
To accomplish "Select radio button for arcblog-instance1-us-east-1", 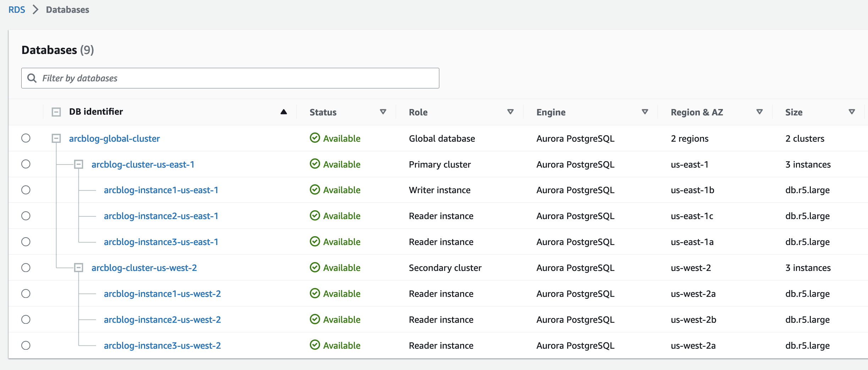I will pos(26,190).
